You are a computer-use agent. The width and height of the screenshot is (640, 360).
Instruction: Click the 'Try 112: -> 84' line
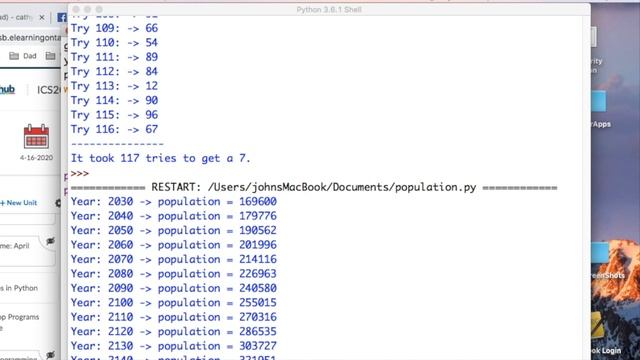(114, 71)
